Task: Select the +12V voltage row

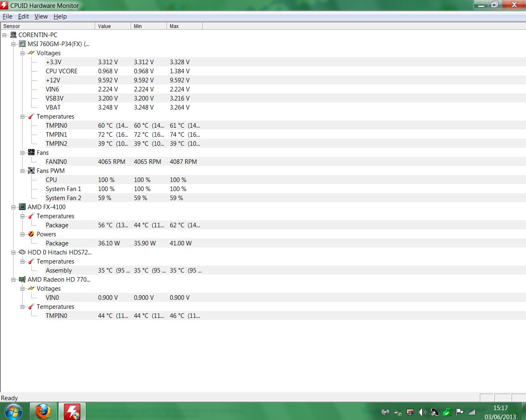Action: click(285, 80)
